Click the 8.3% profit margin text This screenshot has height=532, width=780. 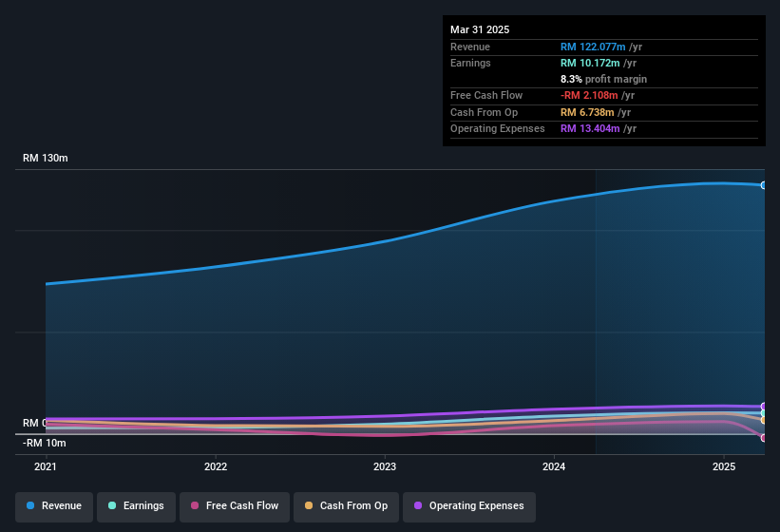point(604,79)
